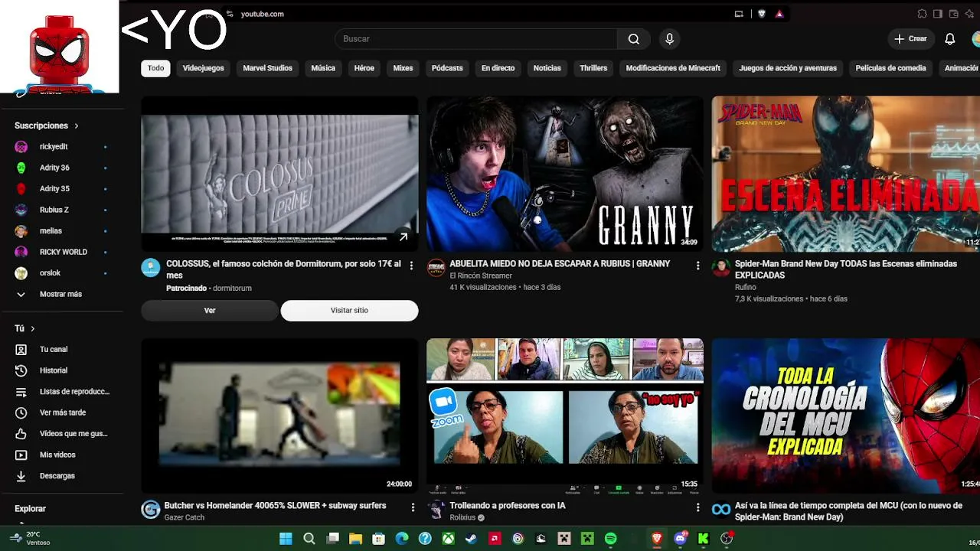Open the Brave Shields lion icon
Screen dimensions: 980x551
point(761,14)
